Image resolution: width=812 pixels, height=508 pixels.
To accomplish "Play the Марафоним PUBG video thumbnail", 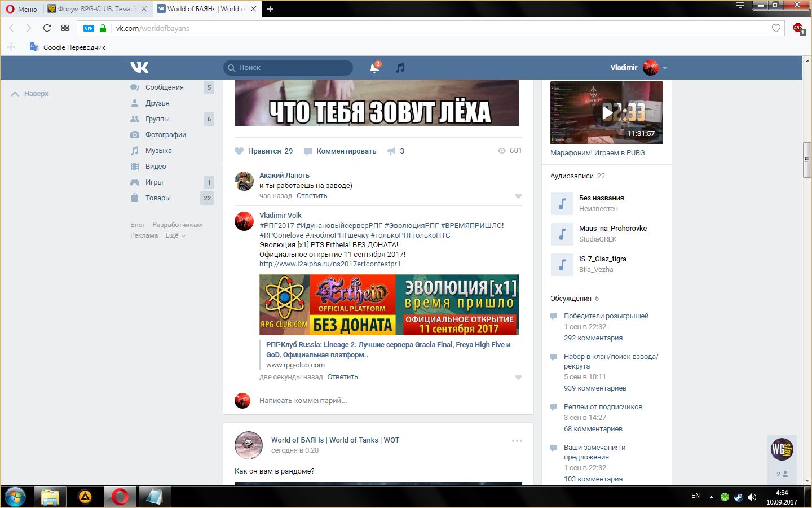I will (607, 113).
